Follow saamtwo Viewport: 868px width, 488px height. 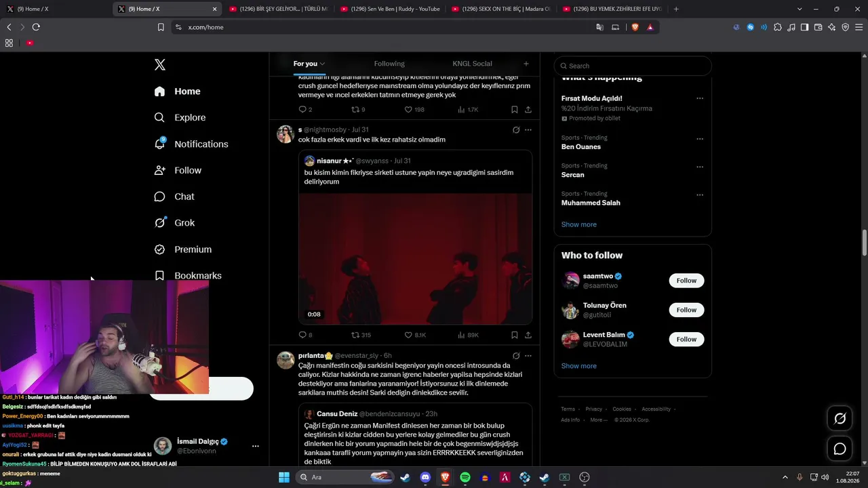pyautogui.click(x=686, y=281)
